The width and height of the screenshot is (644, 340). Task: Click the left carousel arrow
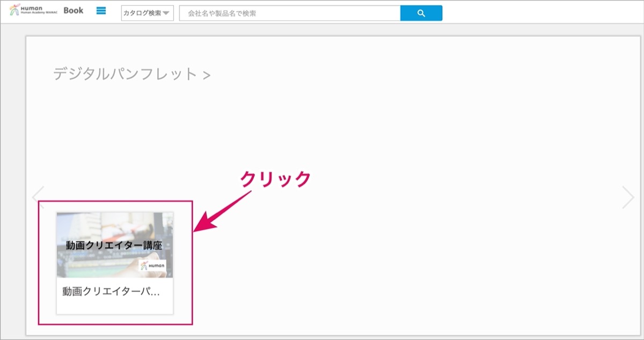point(38,197)
